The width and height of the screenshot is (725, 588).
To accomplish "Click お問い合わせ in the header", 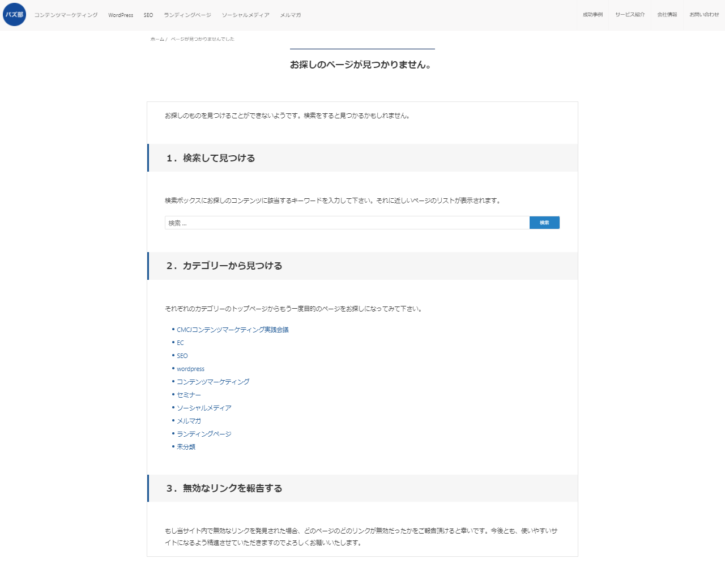I will pos(704,15).
